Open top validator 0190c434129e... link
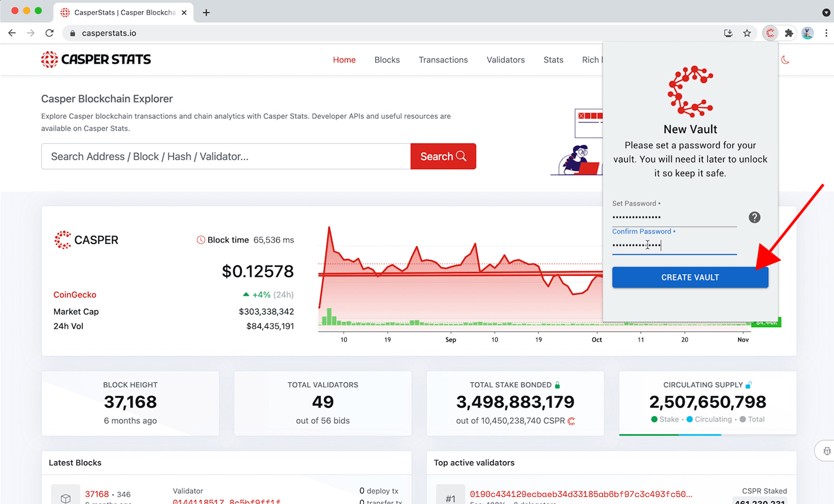This screenshot has width=834, height=504. click(x=581, y=494)
